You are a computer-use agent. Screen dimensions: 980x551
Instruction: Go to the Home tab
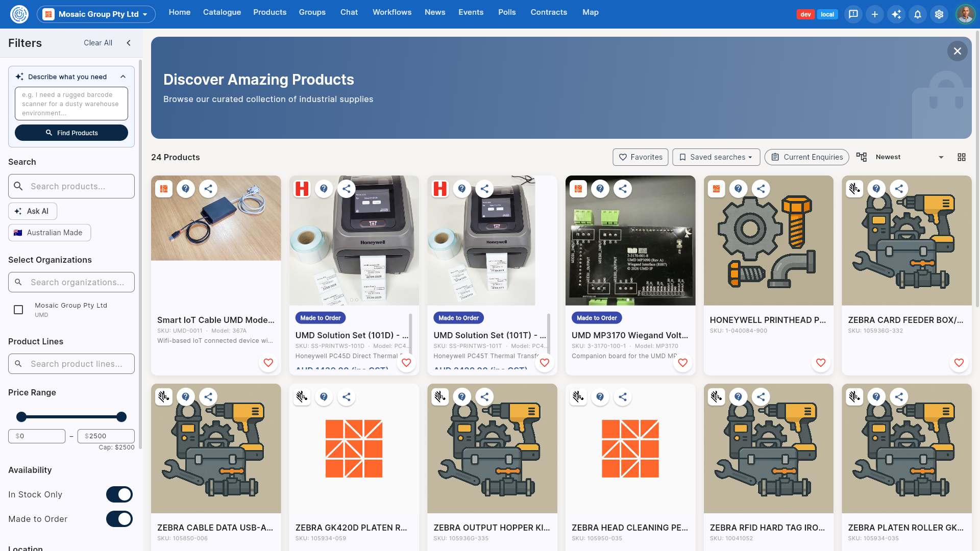180,12
